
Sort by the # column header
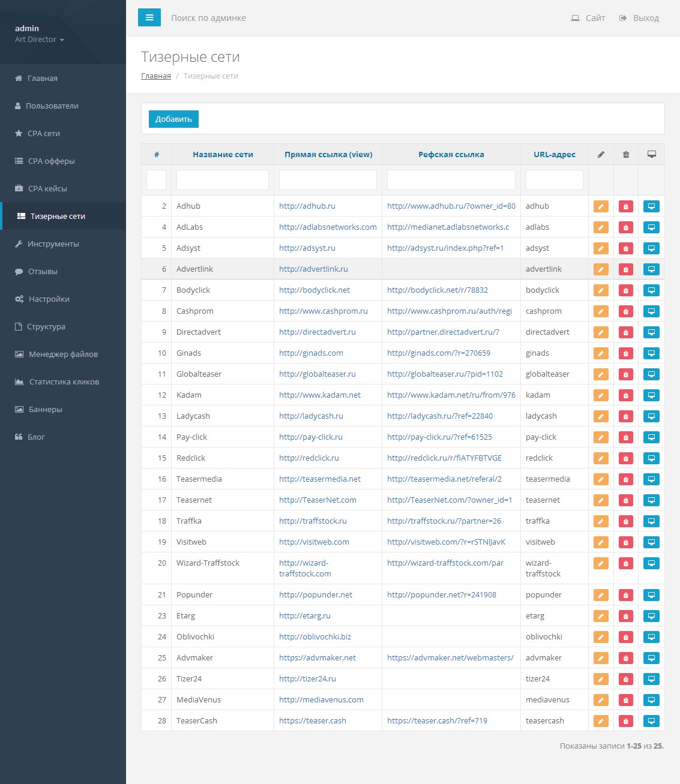click(157, 154)
